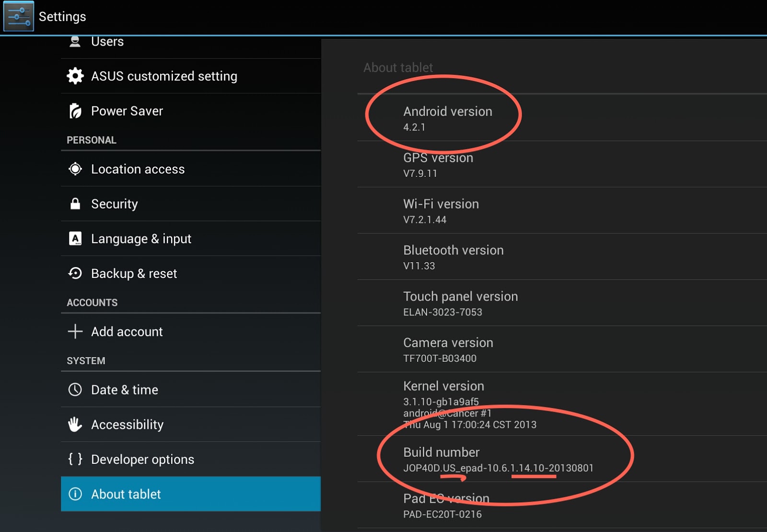Viewport: 767px width, 532px height.
Task: Click the braces icon for Developer options
Action: coord(75,459)
